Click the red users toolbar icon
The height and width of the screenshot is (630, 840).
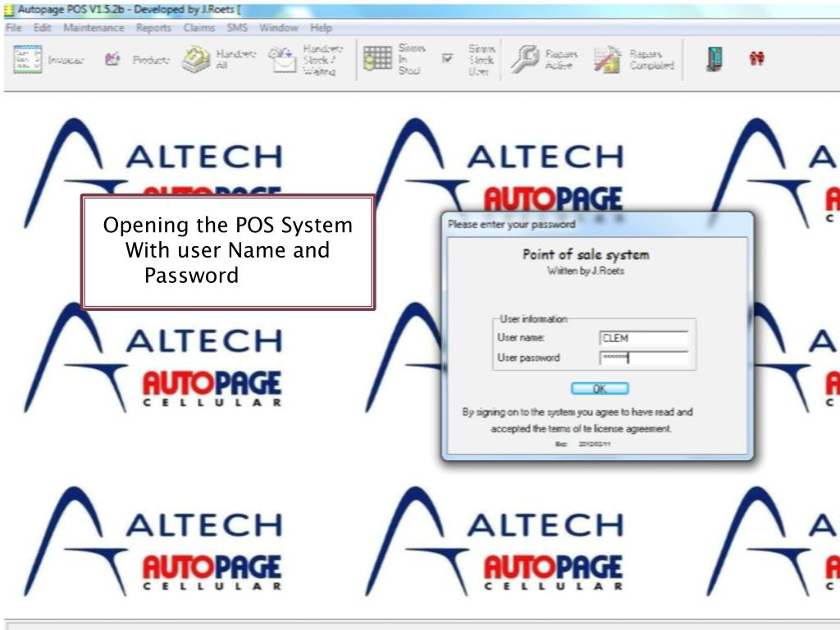pyautogui.click(x=756, y=58)
